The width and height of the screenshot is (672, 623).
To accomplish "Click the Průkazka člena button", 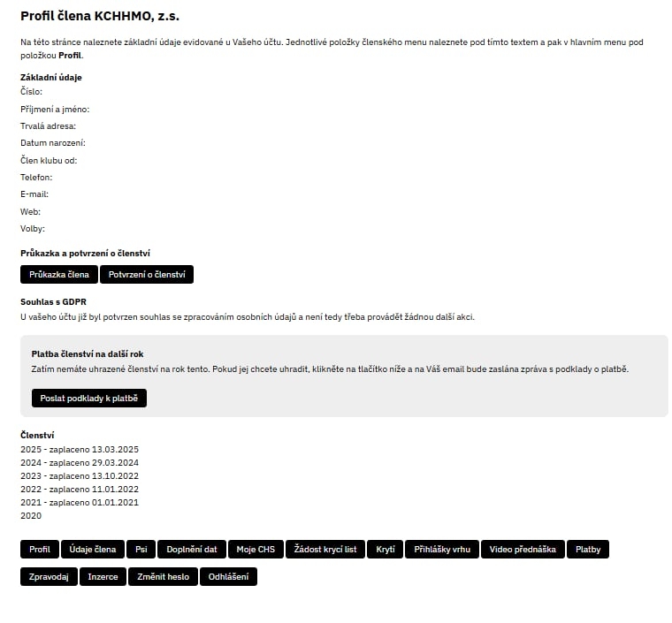I will coord(59,275).
